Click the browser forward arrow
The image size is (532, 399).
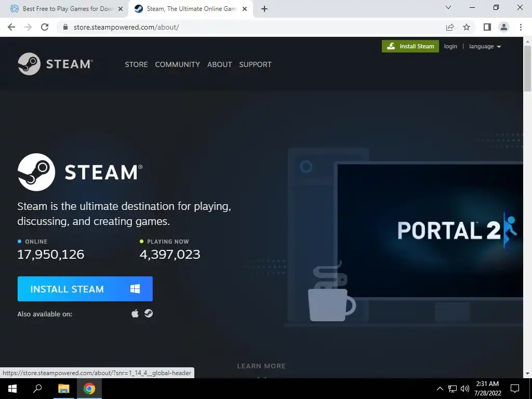[28, 27]
